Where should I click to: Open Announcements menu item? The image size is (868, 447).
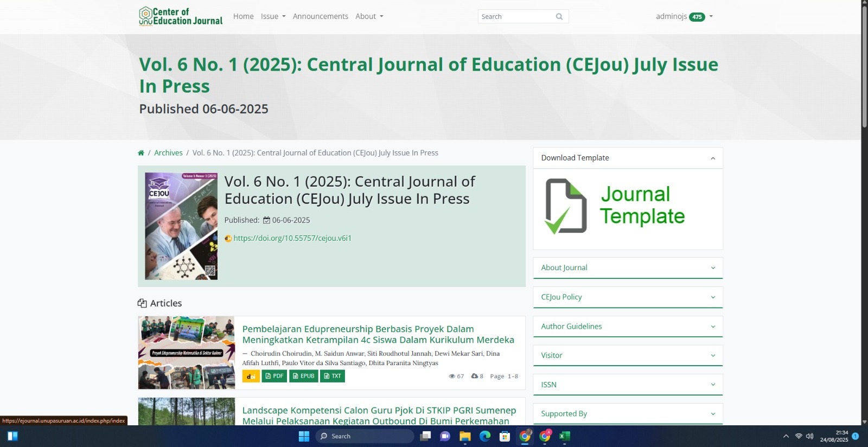[x=321, y=16]
